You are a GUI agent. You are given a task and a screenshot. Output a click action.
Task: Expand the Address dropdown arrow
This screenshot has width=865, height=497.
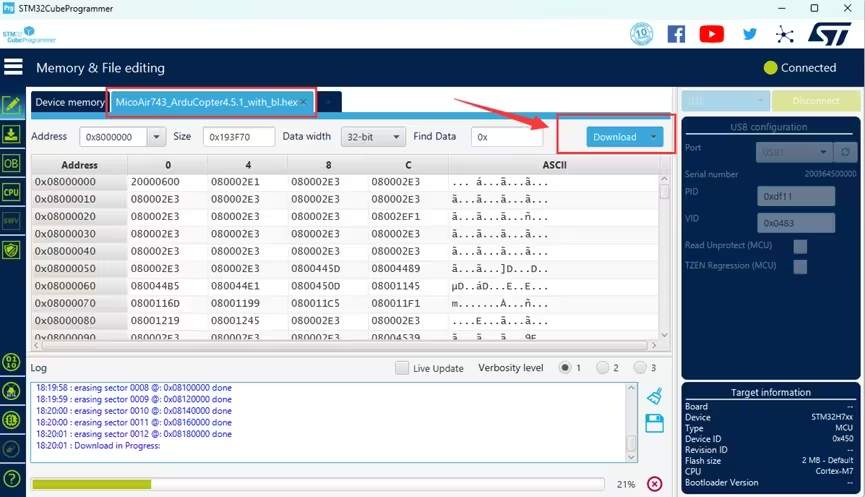[156, 137]
